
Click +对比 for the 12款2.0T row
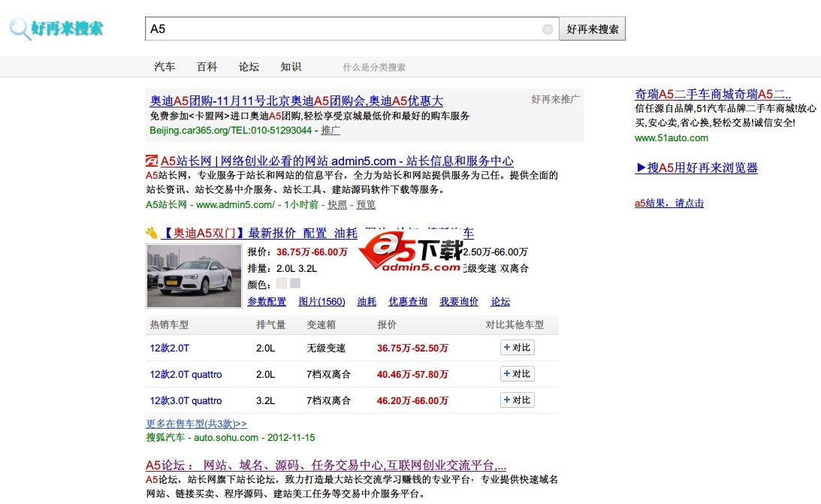(x=518, y=348)
